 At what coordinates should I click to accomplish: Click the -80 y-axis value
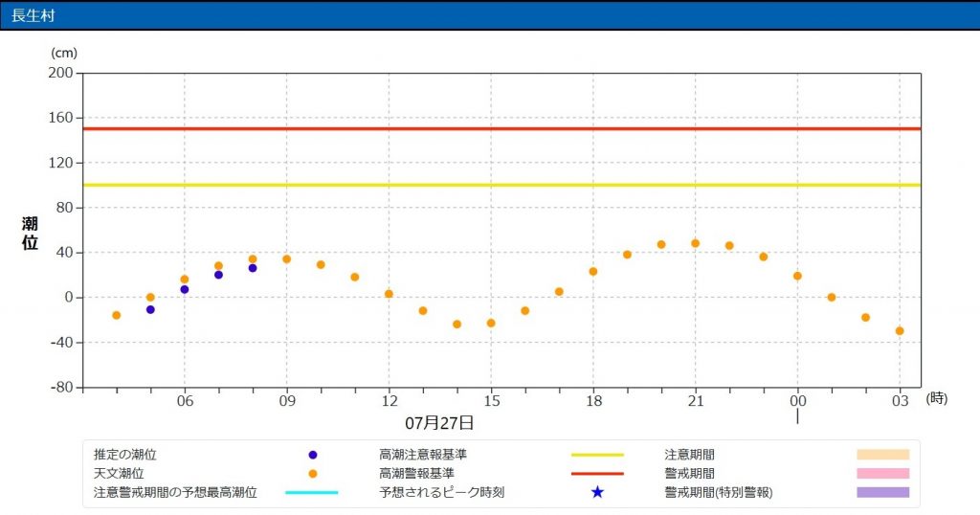pos(62,388)
